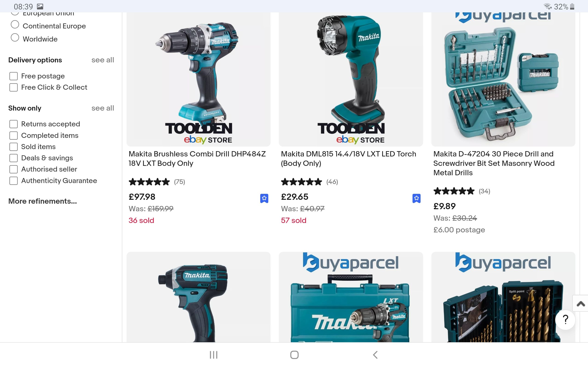The width and height of the screenshot is (588, 367).
Task: Click the blue badge icon beside £29.65
Action: click(x=416, y=198)
